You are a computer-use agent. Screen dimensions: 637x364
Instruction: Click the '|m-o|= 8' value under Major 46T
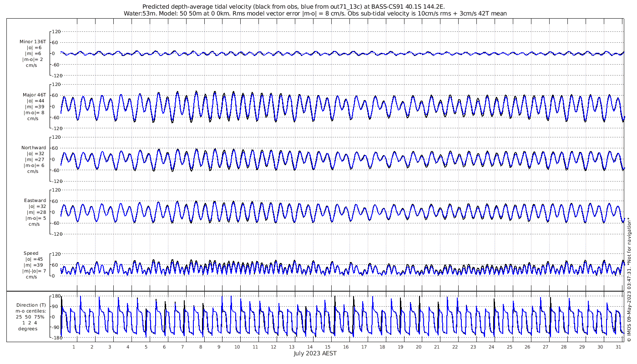pos(35,112)
